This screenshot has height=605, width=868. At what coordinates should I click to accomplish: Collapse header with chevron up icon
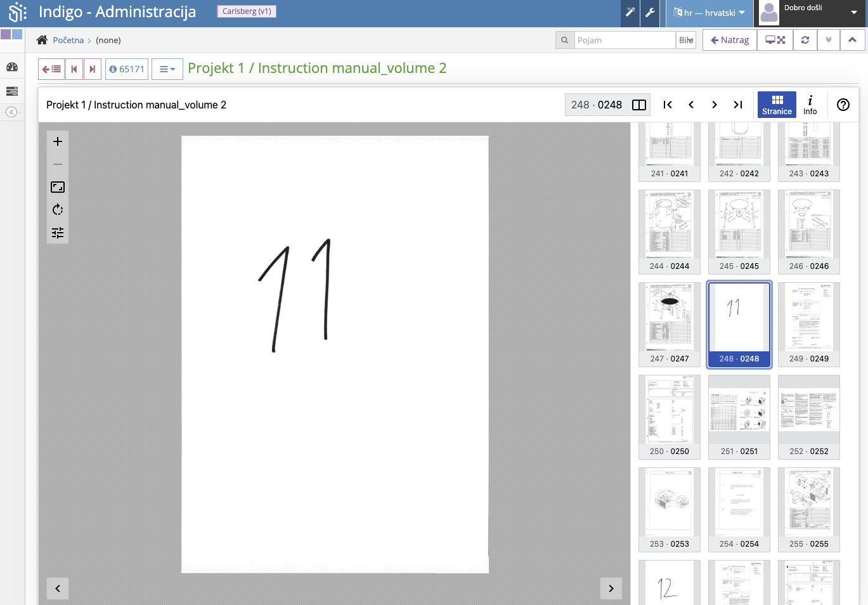(852, 40)
